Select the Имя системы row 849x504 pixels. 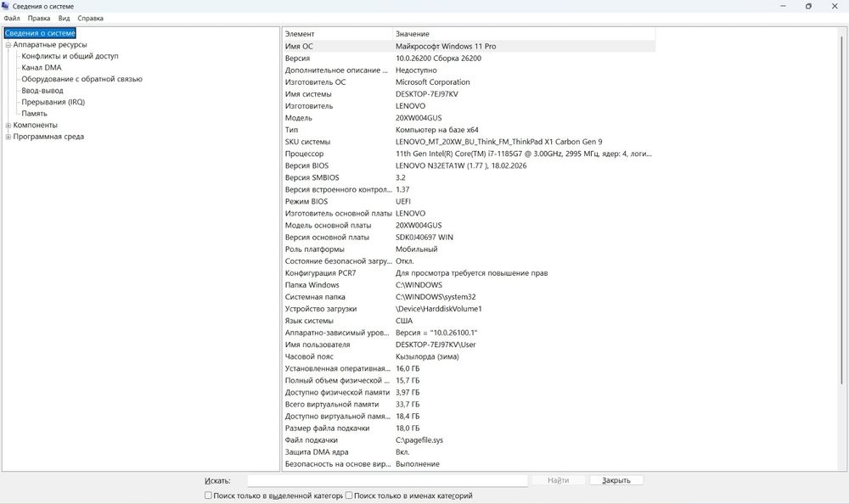click(469, 94)
